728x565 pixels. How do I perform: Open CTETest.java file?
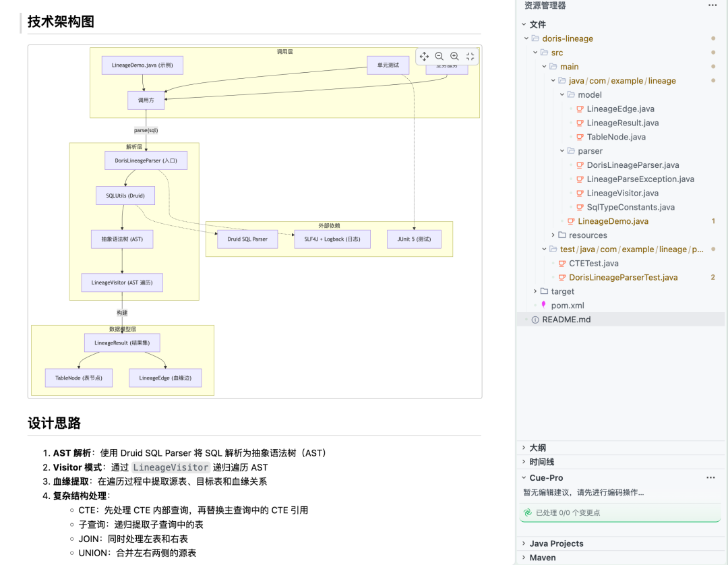click(x=593, y=264)
